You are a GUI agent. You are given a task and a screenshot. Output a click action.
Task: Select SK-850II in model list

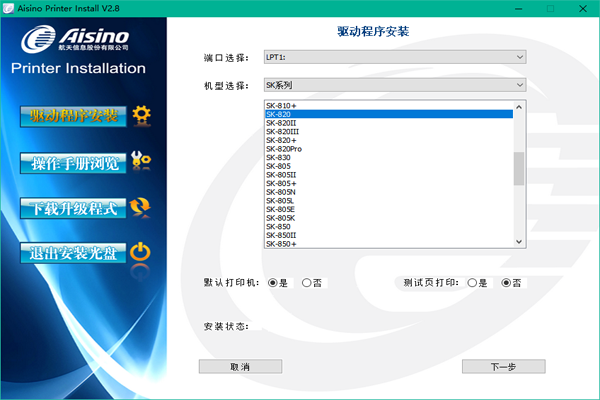click(x=389, y=235)
